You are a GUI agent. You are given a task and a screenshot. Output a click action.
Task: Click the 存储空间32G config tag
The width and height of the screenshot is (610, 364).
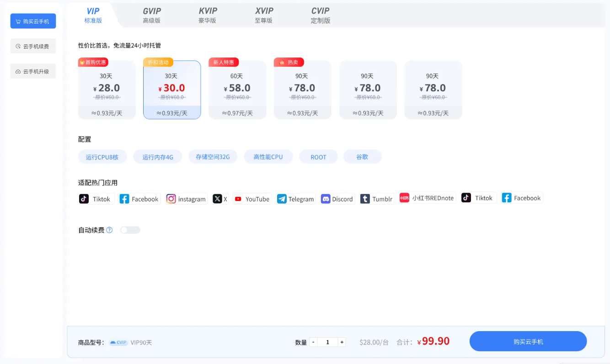pyautogui.click(x=213, y=157)
